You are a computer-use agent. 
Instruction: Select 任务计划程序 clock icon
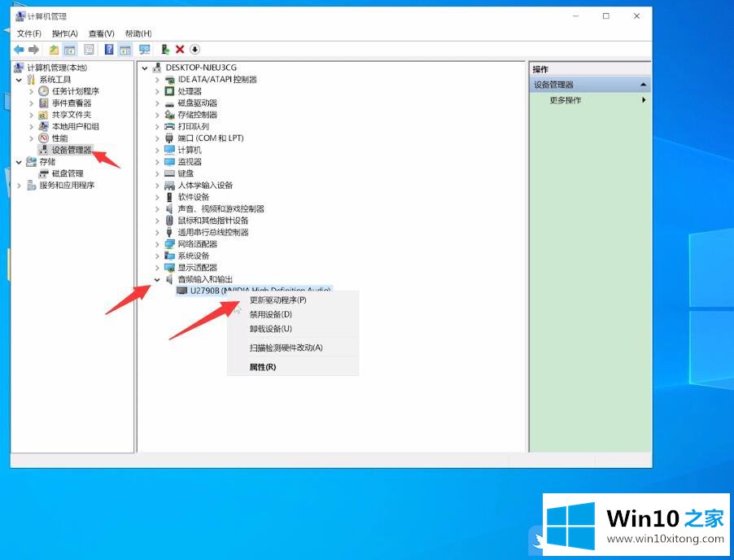(x=43, y=91)
